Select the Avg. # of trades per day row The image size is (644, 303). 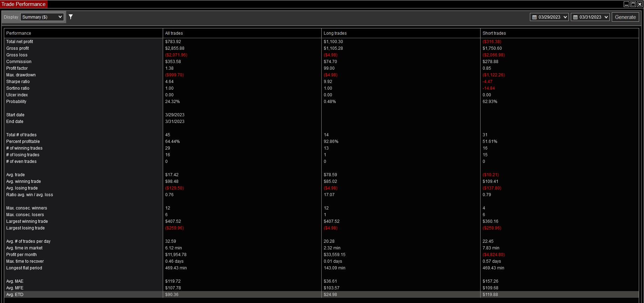pyautogui.click(x=321, y=241)
